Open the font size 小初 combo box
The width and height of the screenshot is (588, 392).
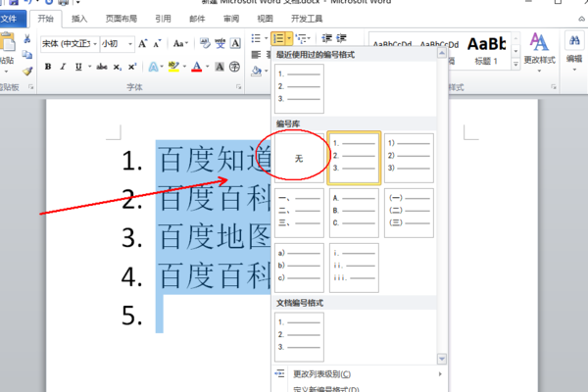pyautogui.click(x=118, y=44)
